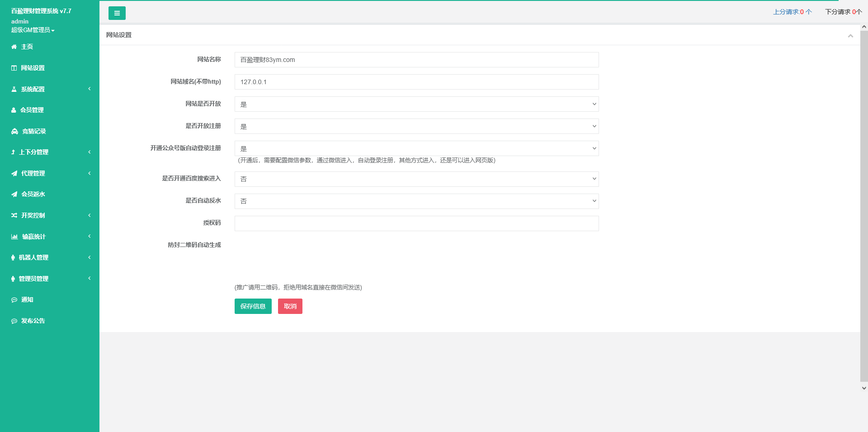The width and height of the screenshot is (868, 432).
Task: Click the user icon for 会员管理
Action: [x=14, y=110]
